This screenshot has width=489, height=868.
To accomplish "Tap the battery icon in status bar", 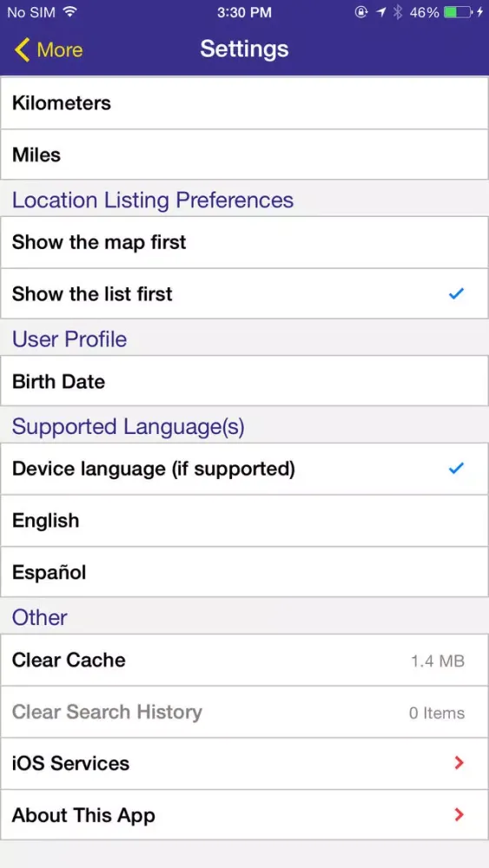I will click(x=458, y=12).
